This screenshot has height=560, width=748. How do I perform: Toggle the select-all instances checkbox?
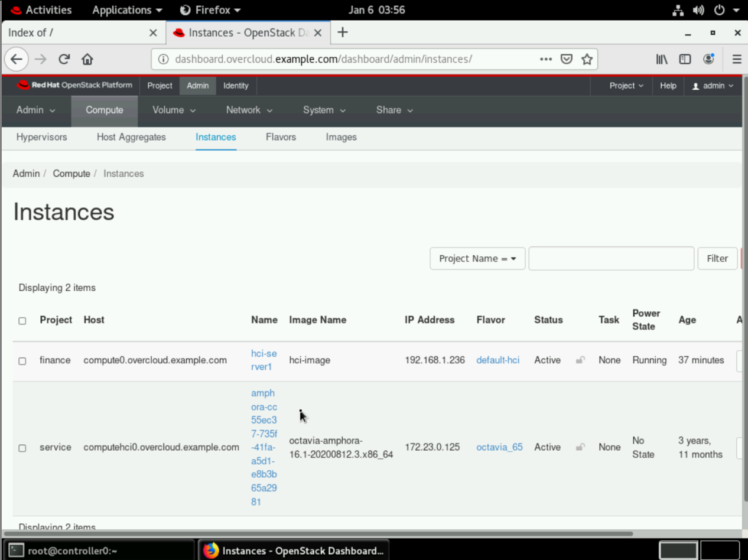pos(22,321)
